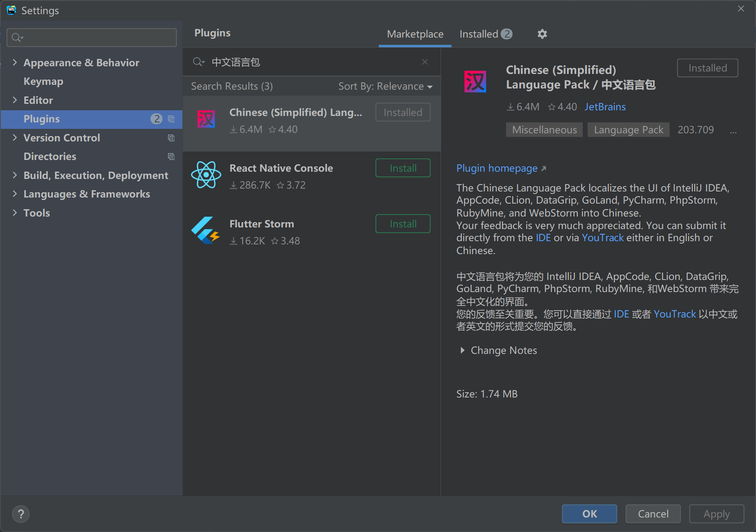Switch to the Marketplace tab
756x532 pixels.
point(415,34)
